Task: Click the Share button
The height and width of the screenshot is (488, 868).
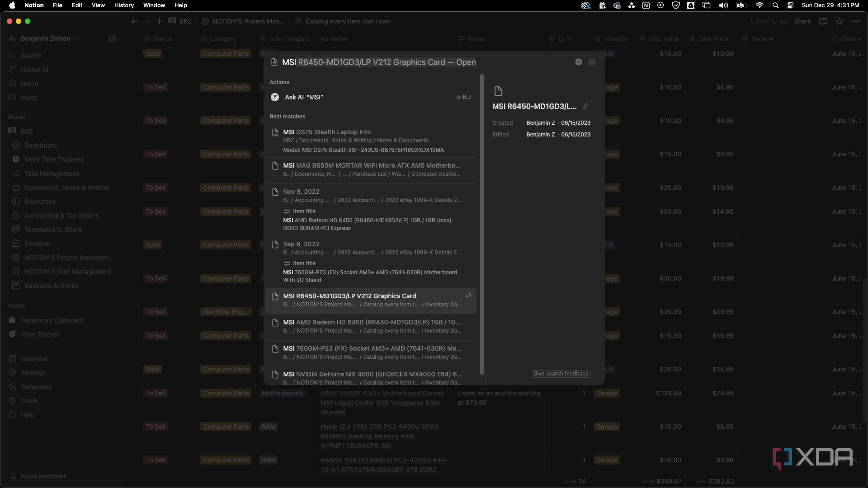Action: point(802,21)
